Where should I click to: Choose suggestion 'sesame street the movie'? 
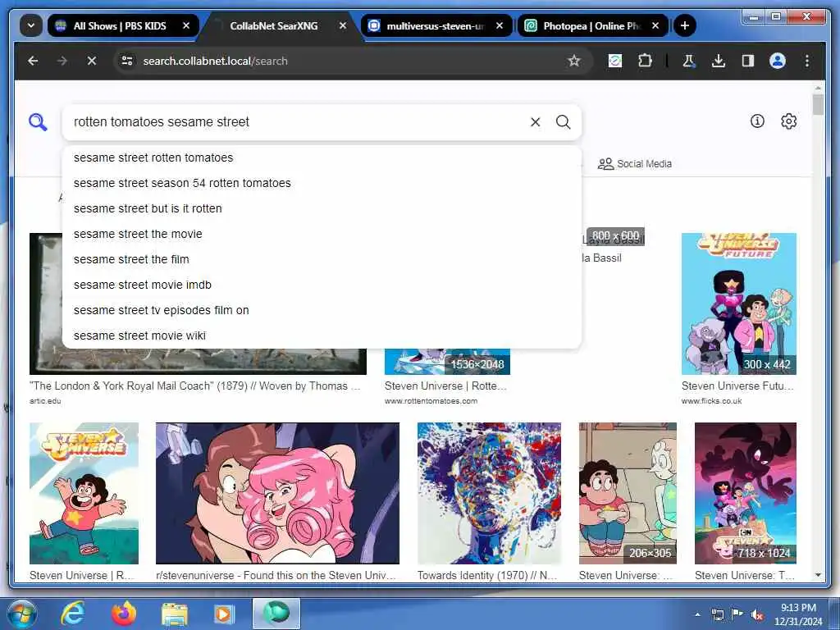322,234
